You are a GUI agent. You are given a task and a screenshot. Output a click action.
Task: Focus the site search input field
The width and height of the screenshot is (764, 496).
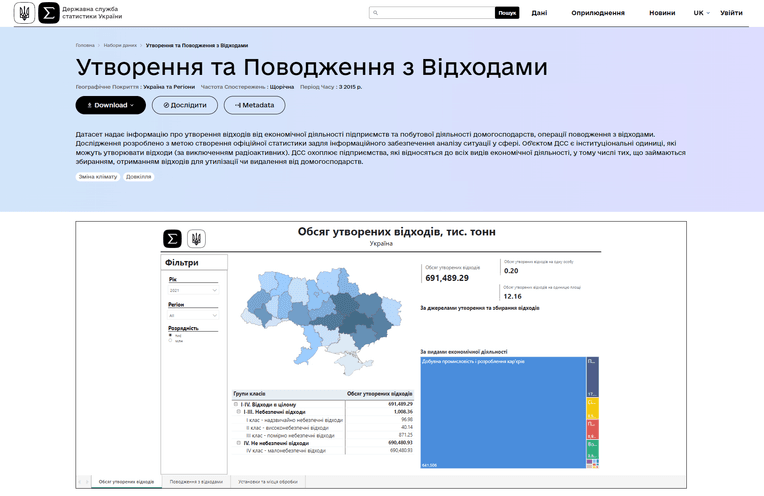pos(432,13)
